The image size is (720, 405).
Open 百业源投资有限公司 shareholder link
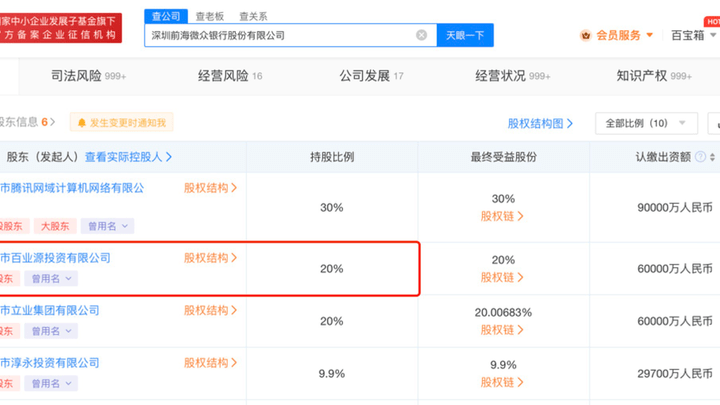55,258
